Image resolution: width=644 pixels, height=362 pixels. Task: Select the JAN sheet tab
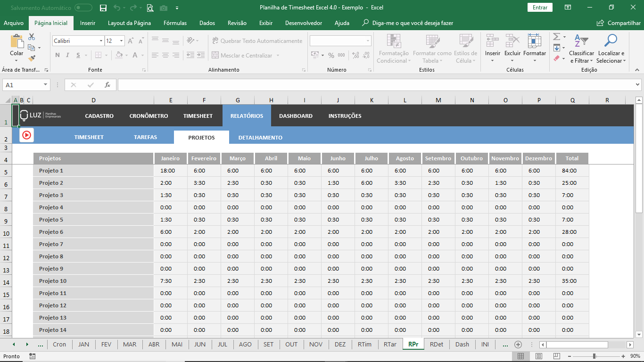click(83, 345)
